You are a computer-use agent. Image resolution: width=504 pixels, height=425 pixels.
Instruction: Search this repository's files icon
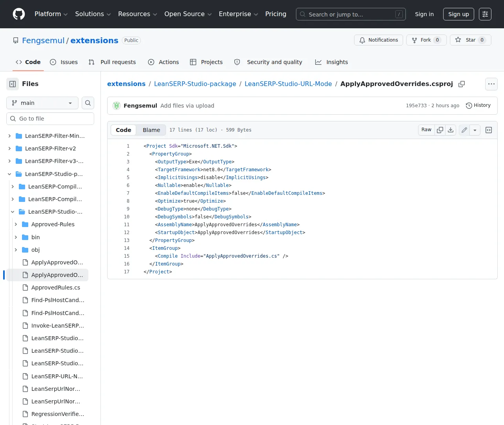pyautogui.click(x=88, y=103)
